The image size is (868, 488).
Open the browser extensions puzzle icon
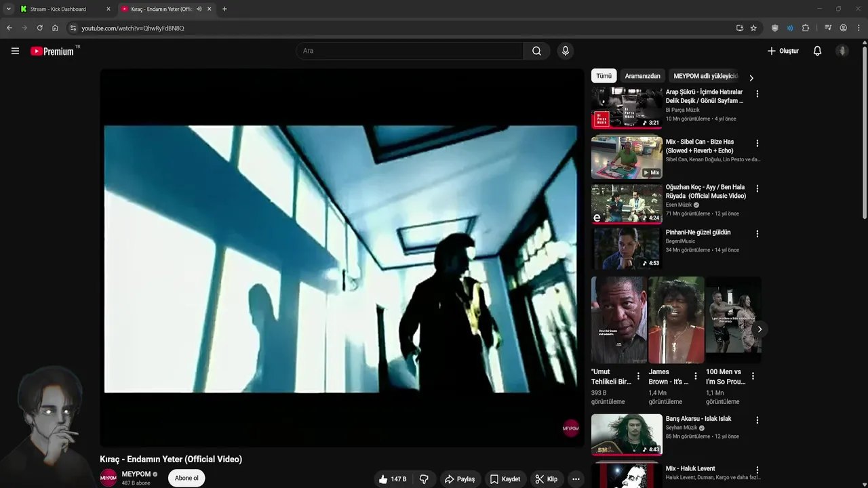(806, 28)
